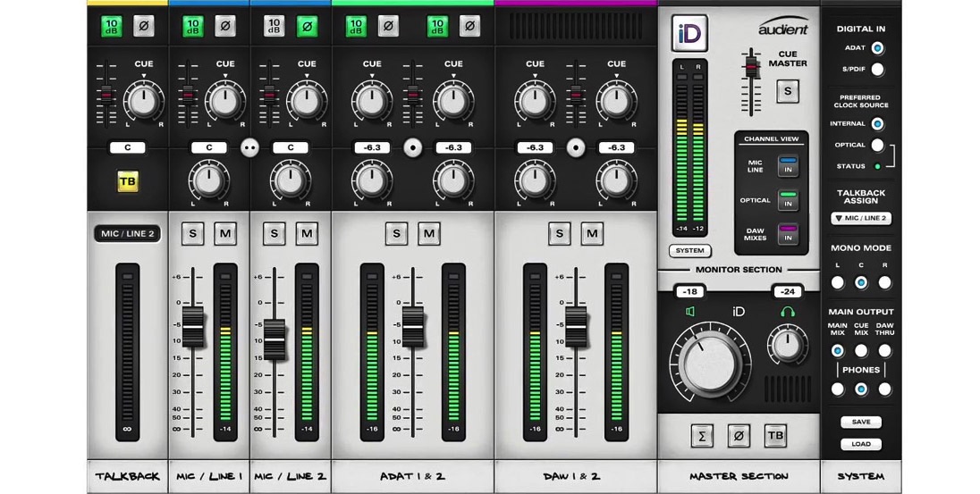Select S/PDIF digital input
980x494 pixels.
877,70
